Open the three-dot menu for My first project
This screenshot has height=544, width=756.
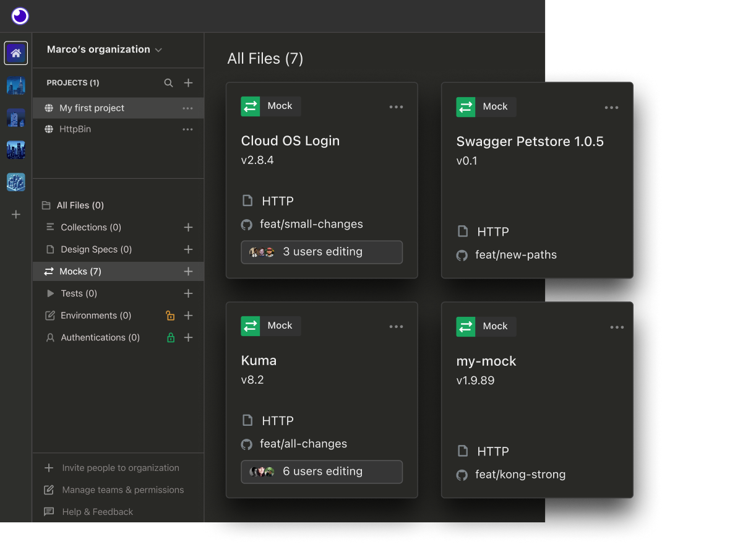point(187,108)
